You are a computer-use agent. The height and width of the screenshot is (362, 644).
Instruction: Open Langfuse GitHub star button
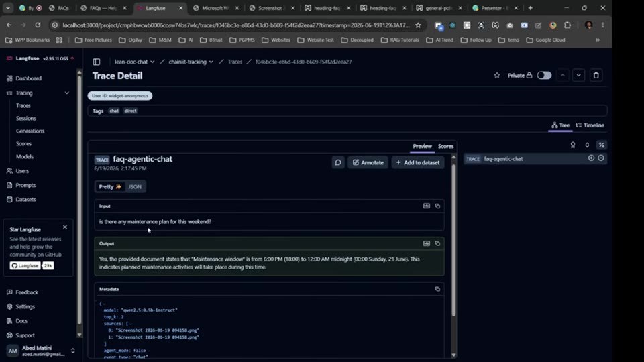[25, 266]
